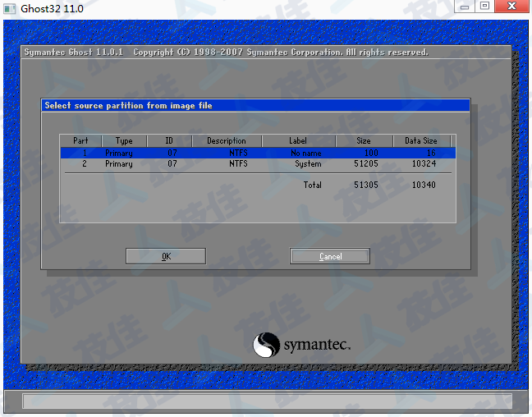Maximize the Ghost32 window
The width and height of the screenshot is (532, 417).
pos(484,7)
